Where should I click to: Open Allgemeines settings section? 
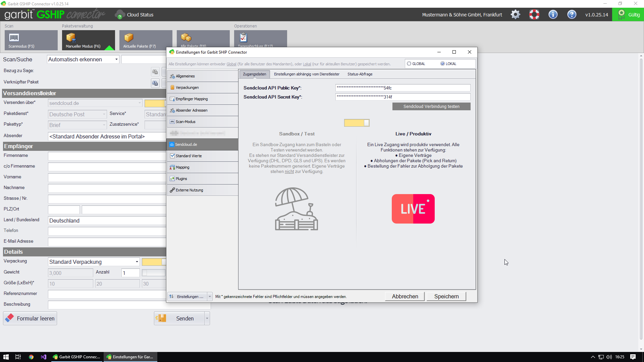point(203,76)
